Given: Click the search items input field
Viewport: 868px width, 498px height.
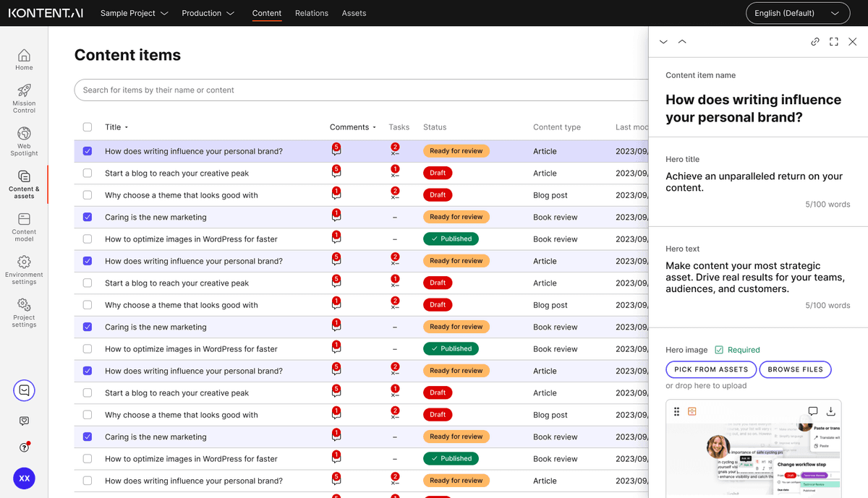Looking at the screenshot, I should [x=362, y=90].
